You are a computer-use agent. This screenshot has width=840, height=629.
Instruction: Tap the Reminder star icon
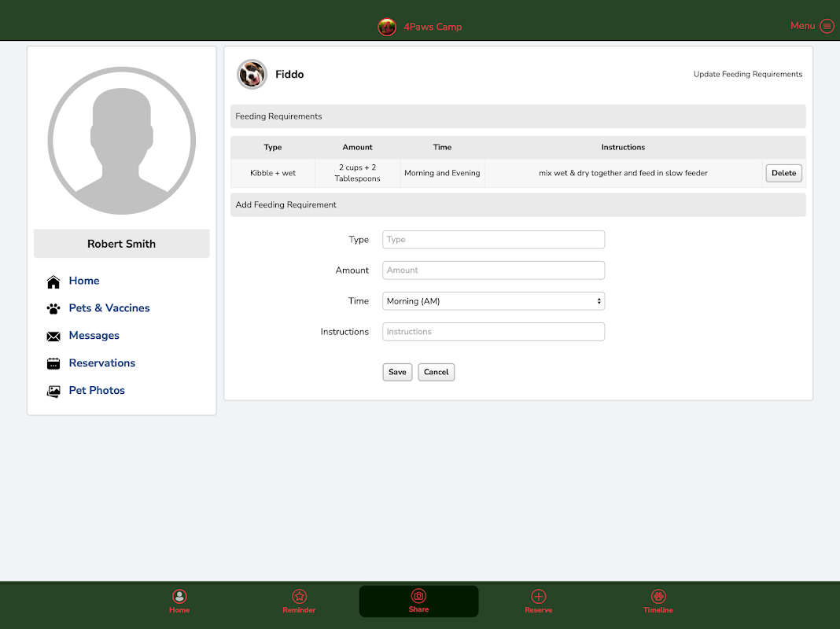(x=299, y=596)
